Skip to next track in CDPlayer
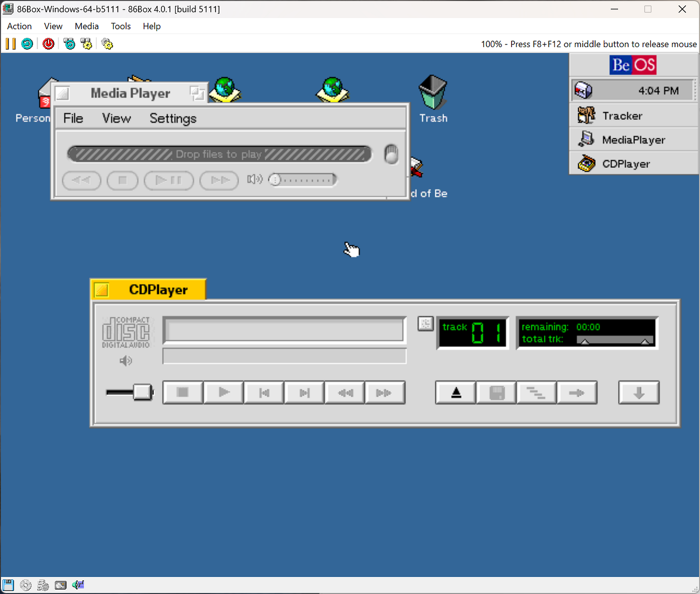Viewport: 700px width, 594px height. pos(304,392)
